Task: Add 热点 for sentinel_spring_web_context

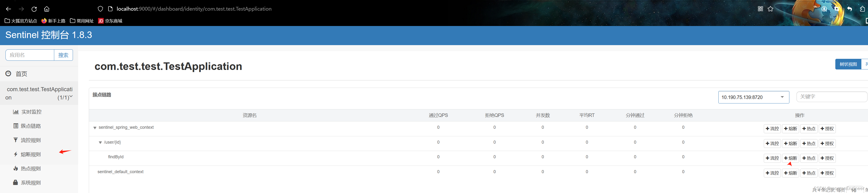Action: coord(809,129)
